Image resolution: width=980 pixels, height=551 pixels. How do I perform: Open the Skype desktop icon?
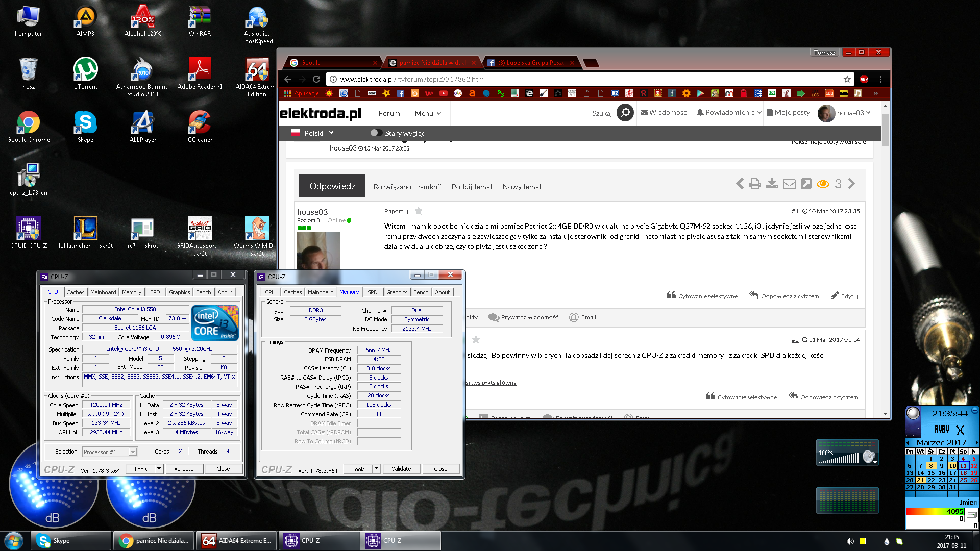[x=85, y=128]
